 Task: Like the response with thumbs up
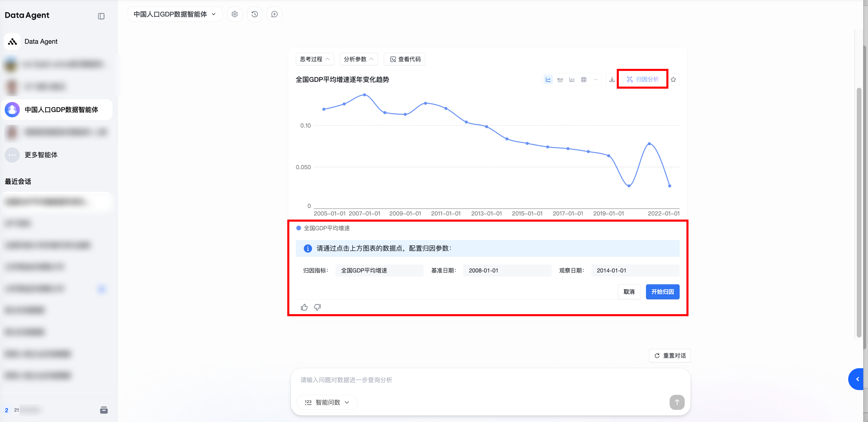pos(304,307)
